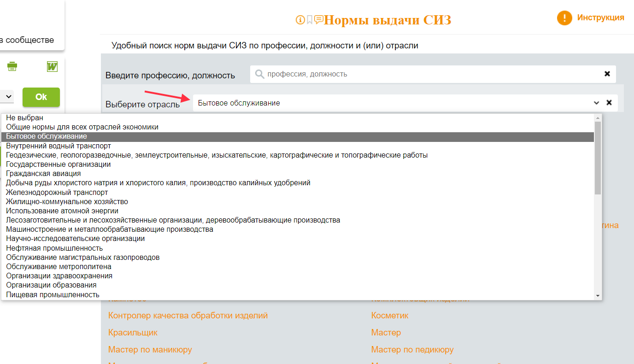The width and height of the screenshot is (634, 364).
Task: Clear the profession field with its X icon
Action: 607,74
